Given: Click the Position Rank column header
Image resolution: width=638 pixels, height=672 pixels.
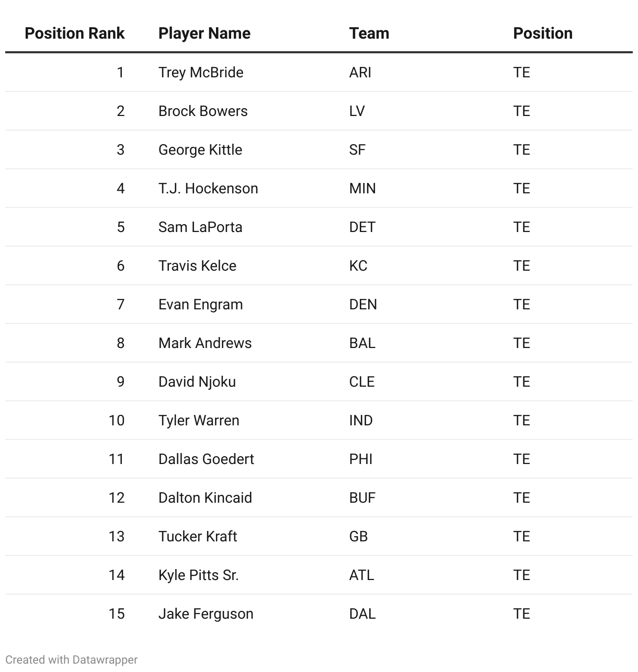Looking at the screenshot, I should point(74,33).
